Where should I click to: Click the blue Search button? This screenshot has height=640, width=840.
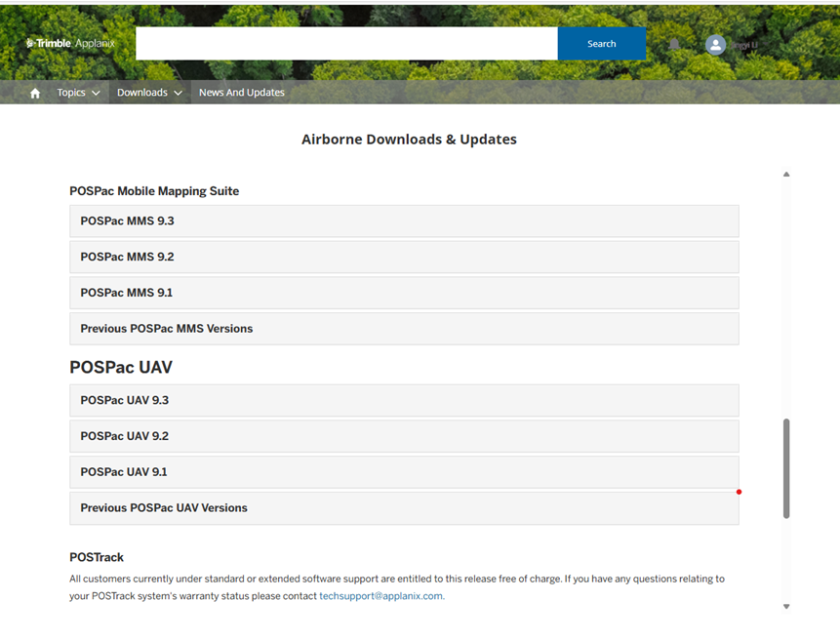point(601,44)
